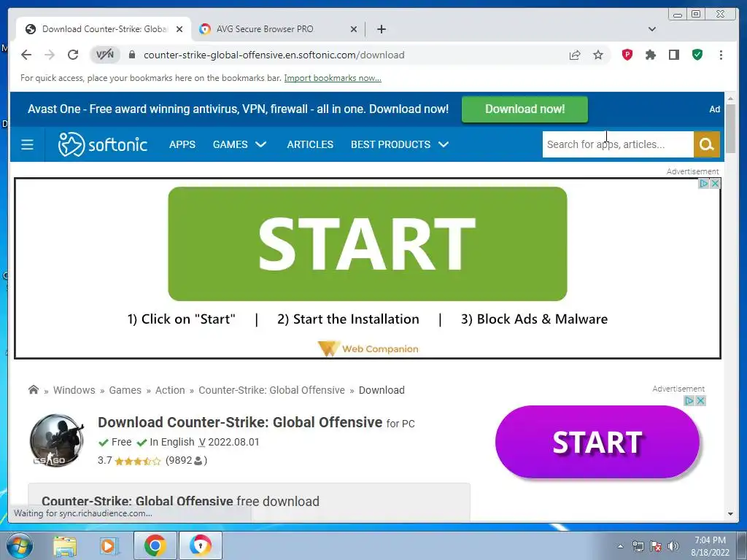
Task: Click the orange search magnifier button
Action: coord(706,144)
